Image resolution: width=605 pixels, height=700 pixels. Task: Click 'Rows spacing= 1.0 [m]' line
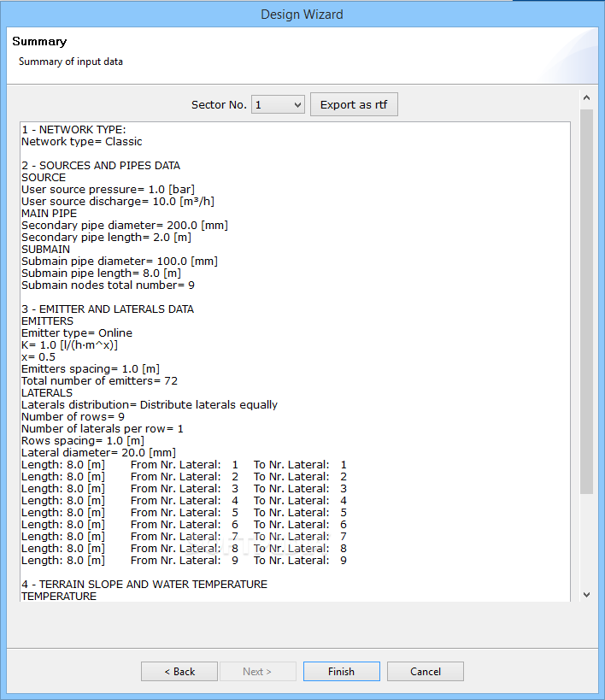point(83,441)
